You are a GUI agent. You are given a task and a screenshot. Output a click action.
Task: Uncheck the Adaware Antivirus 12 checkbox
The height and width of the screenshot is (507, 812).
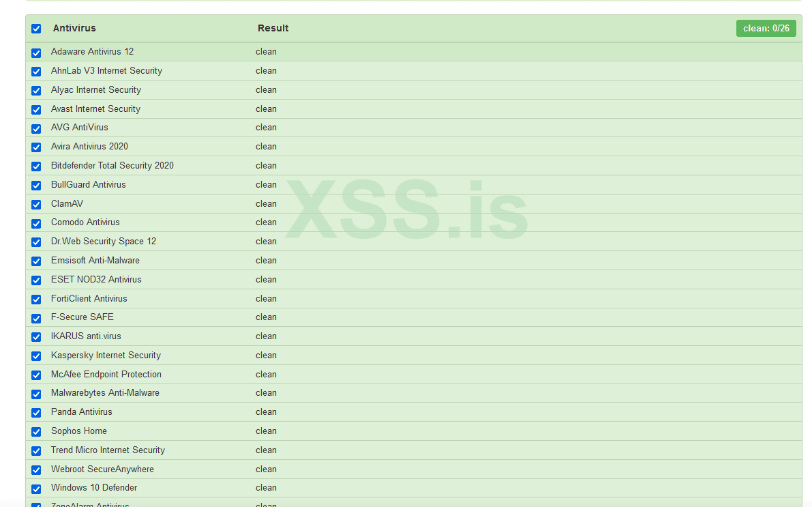[36, 53]
